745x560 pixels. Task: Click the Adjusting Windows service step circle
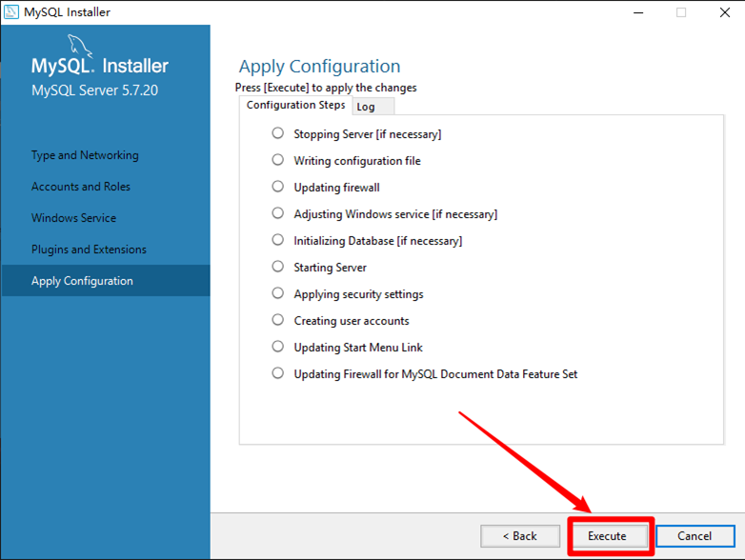(278, 212)
